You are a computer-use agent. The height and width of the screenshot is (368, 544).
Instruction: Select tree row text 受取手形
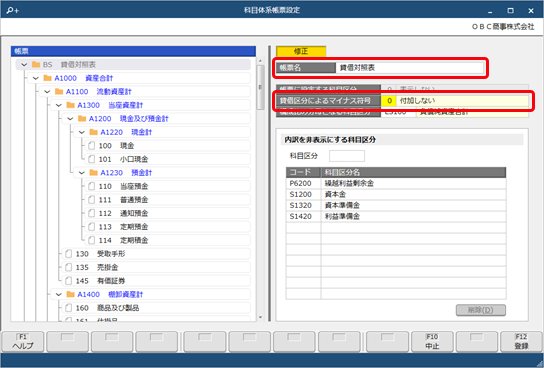tap(111, 254)
